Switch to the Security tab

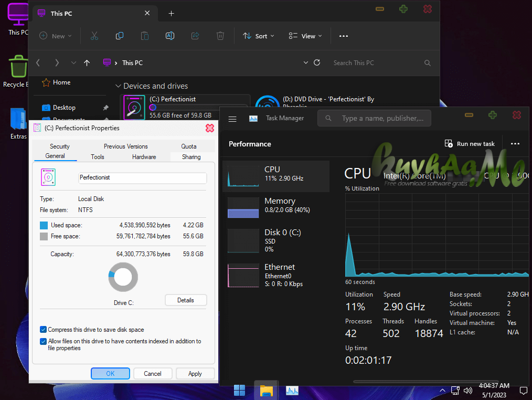click(60, 146)
